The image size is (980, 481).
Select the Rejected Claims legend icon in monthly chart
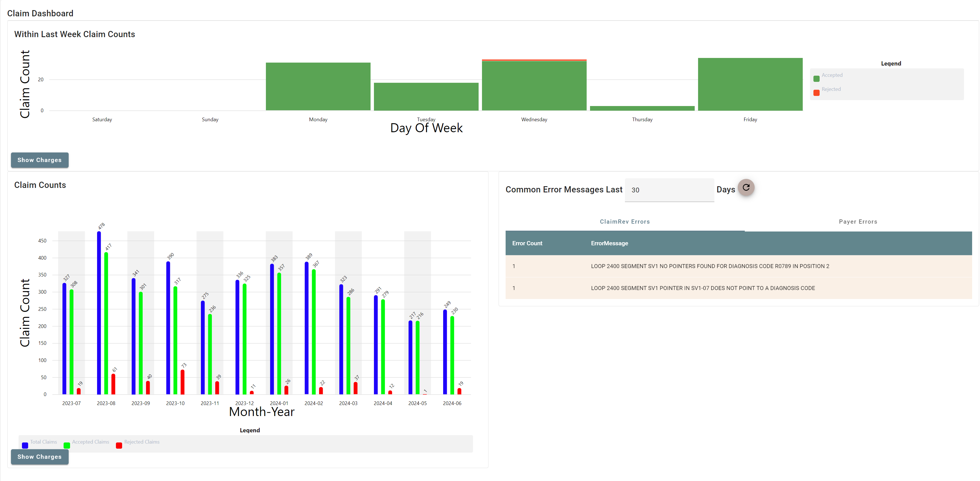tap(119, 444)
